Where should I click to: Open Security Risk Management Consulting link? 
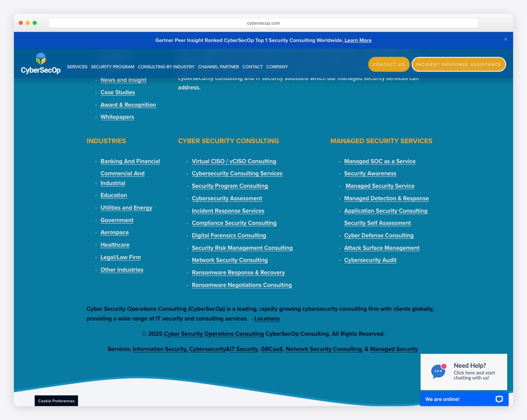click(242, 248)
